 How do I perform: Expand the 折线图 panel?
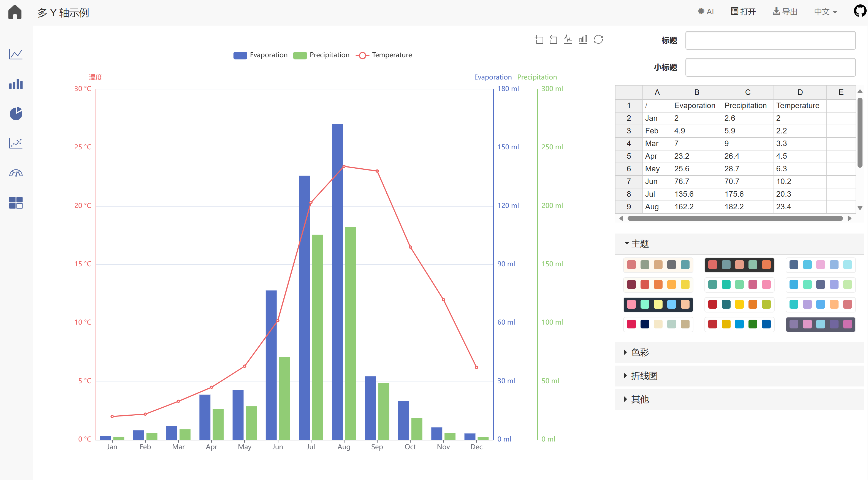click(644, 376)
